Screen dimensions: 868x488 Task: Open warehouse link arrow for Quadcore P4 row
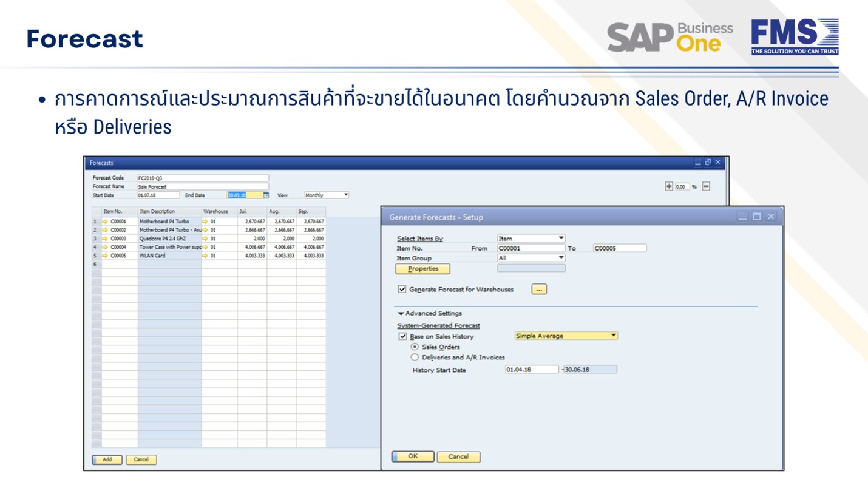[x=205, y=239]
